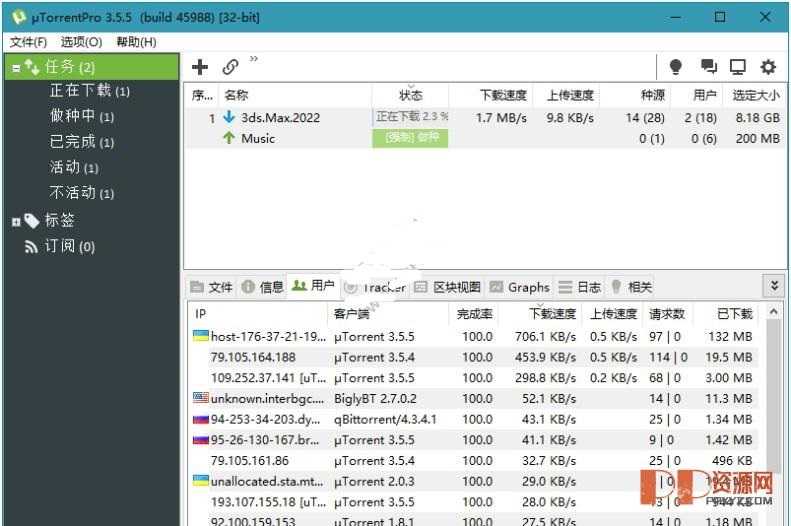Switch to 信息 tab
This screenshot has width=791, height=526.
tap(262, 287)
